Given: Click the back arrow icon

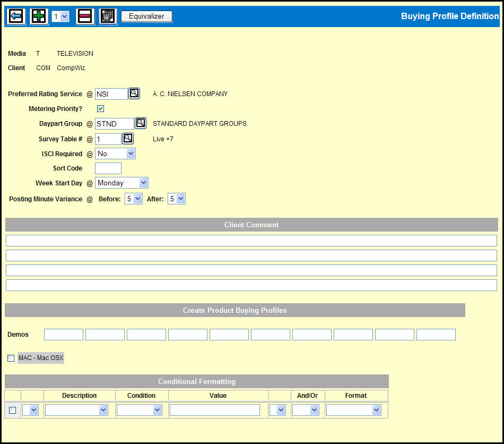Looking at the screenshot, I should (x=16, y=16).
